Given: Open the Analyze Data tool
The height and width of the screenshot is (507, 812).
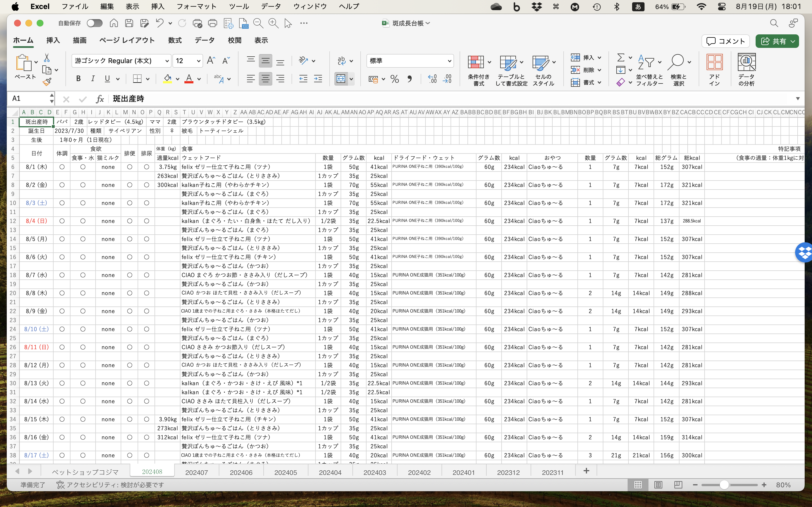Looking at the screenshot, I should tap(746, 62).
